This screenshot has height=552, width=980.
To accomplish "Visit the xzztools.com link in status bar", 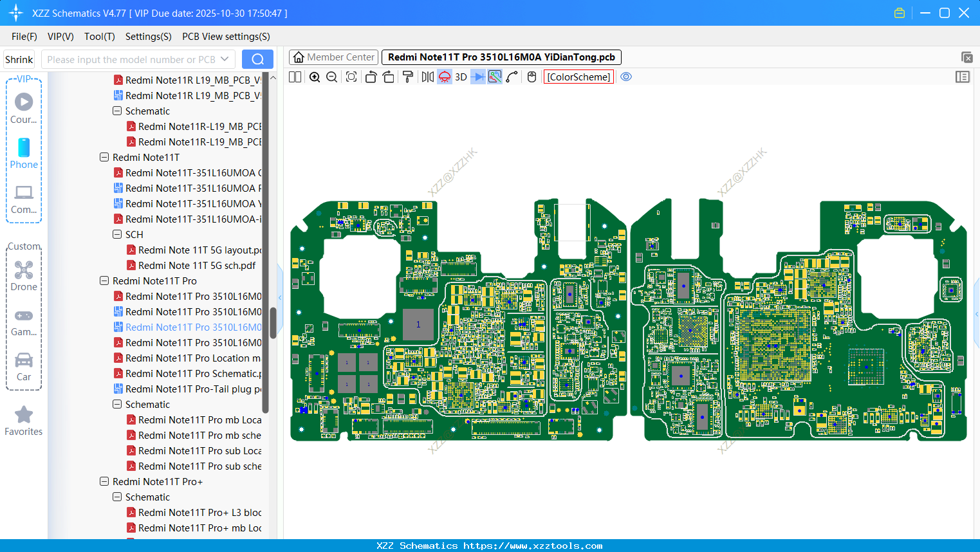I will coord(513,545).
